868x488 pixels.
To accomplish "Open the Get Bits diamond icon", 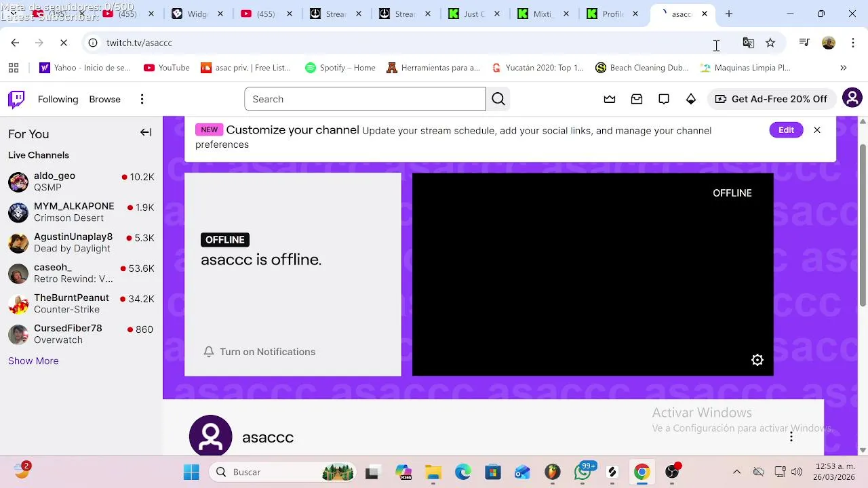I will (x=691, y=99).
